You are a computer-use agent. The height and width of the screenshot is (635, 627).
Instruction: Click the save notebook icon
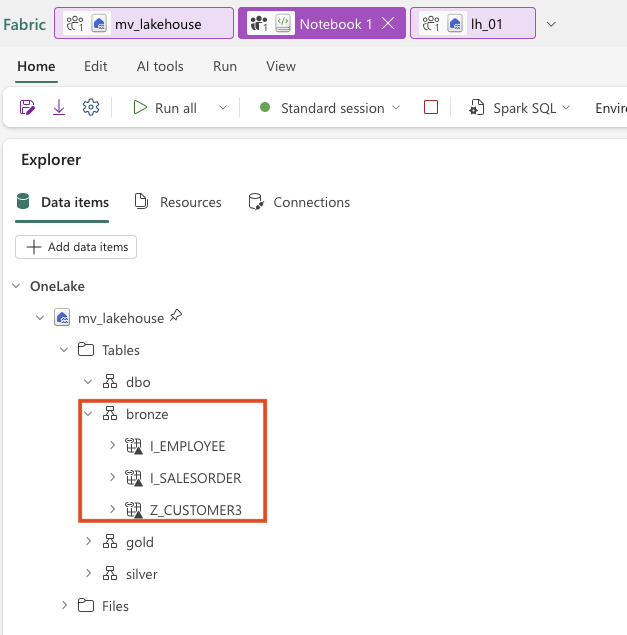coord(28,108)
